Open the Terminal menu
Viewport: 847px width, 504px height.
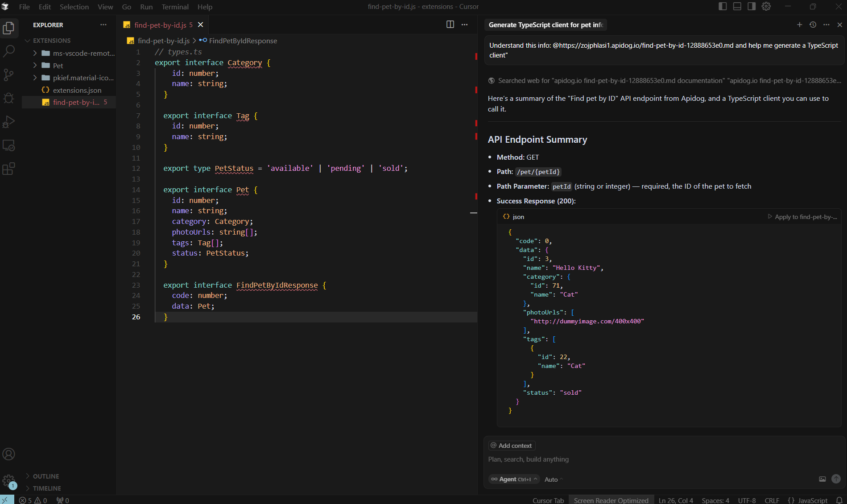pos(175,7)
